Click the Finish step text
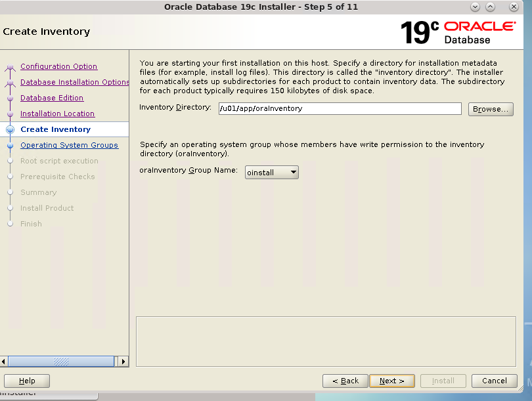Viewport: 532px width, 401px height. pos(32,224)
